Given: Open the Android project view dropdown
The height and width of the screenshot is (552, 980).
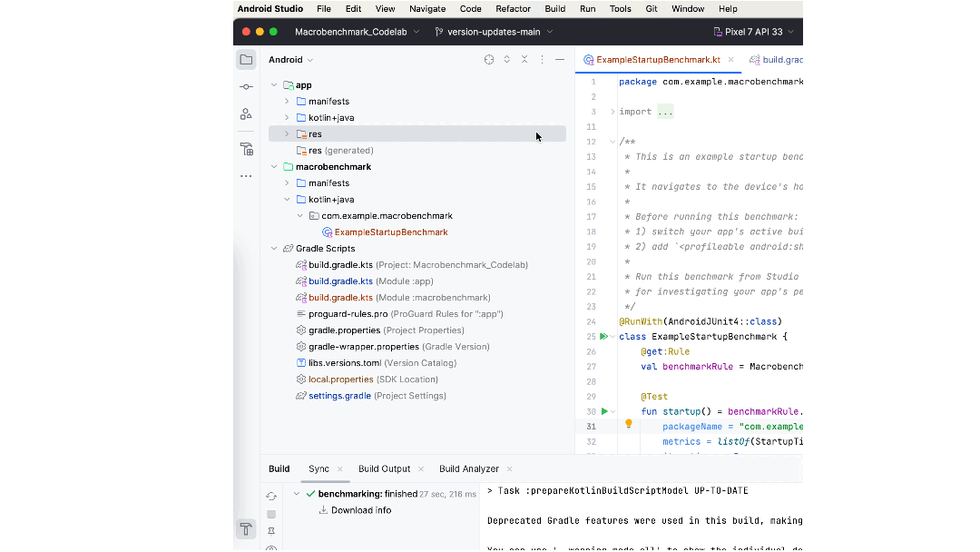Looking at the screenshot, I should pos(290,60).
